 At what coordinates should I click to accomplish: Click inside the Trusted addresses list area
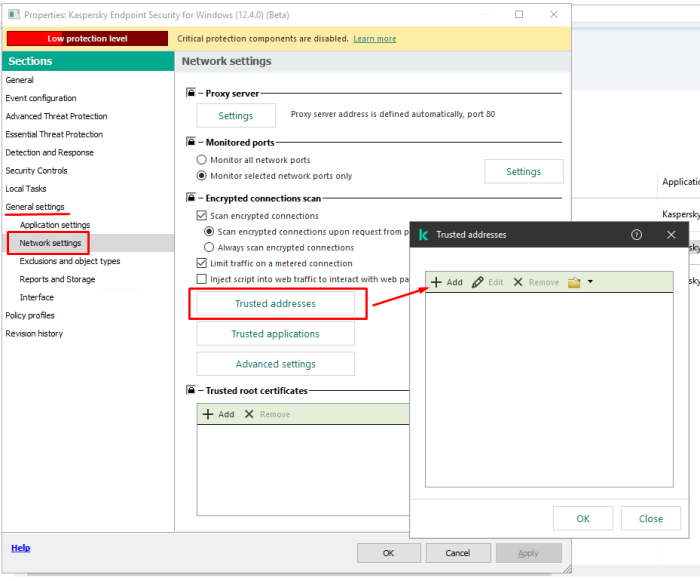click(x=549, y=389)
